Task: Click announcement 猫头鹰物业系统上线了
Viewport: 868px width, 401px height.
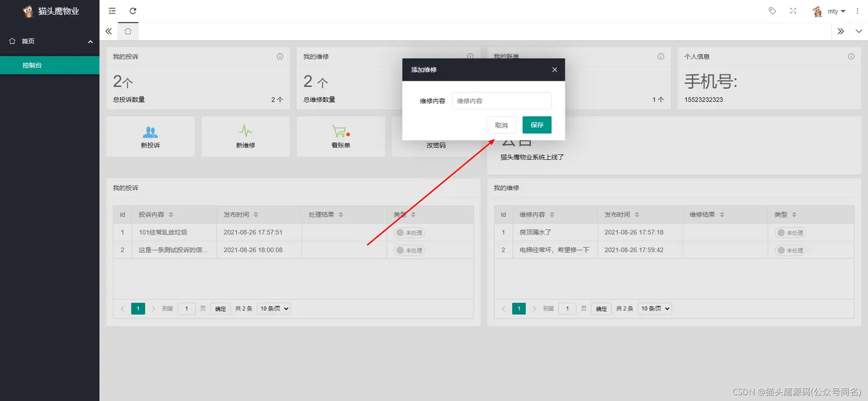Action: pos(533,157)
